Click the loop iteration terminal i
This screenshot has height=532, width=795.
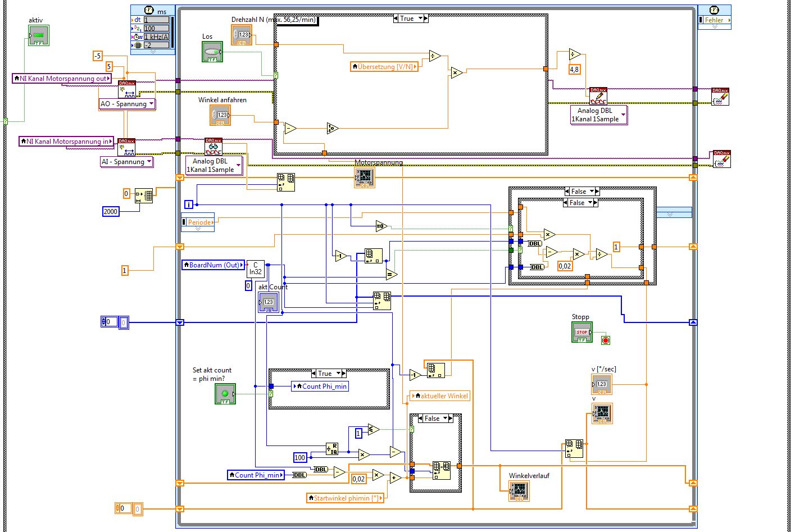(189, 204)
